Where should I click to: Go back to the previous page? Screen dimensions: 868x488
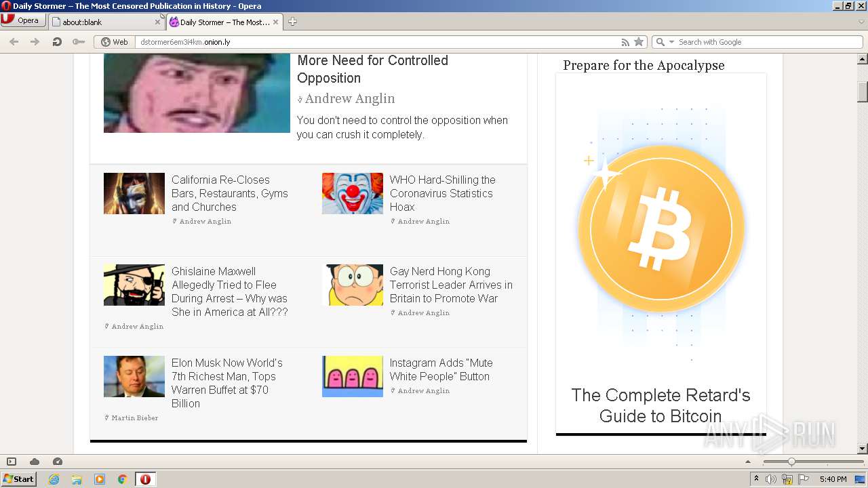click(14, 42)
